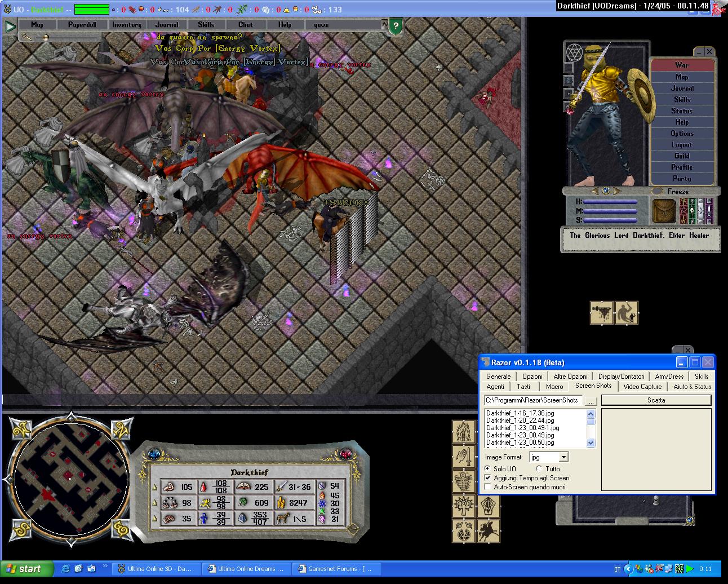
Task: Adjust the zoom slider under the toolbar
Action: point(46,37)
